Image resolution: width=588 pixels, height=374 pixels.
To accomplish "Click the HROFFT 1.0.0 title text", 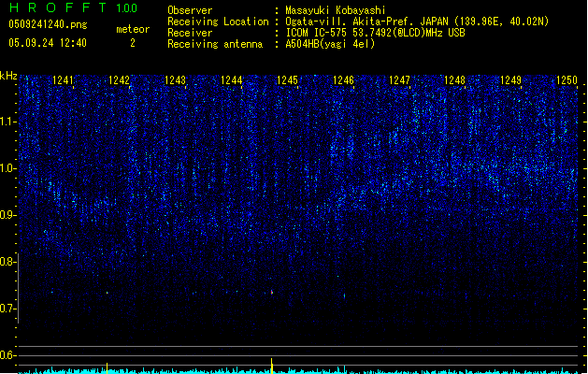I will [73, 7].
